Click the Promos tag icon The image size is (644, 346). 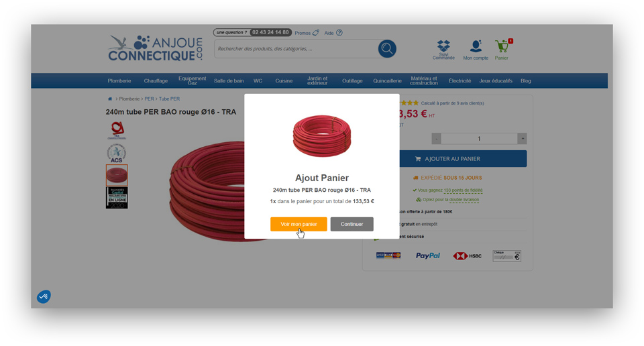click(315, 33)
